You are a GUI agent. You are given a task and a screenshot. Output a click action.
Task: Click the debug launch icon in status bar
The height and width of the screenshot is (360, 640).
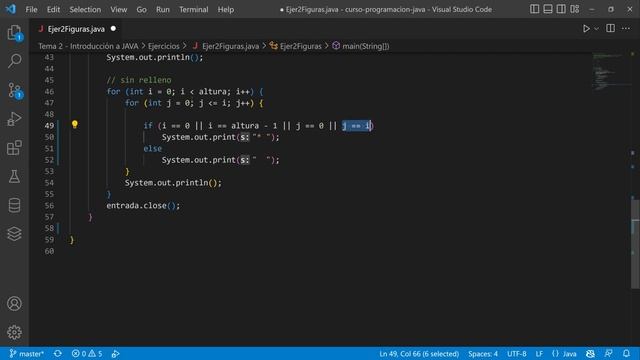(116, 353)
